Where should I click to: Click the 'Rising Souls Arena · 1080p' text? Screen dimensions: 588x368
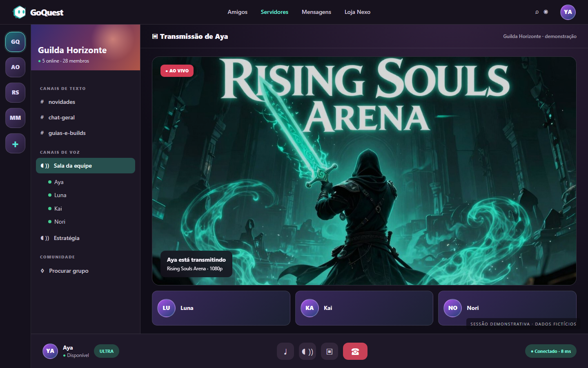coord(195,269)
